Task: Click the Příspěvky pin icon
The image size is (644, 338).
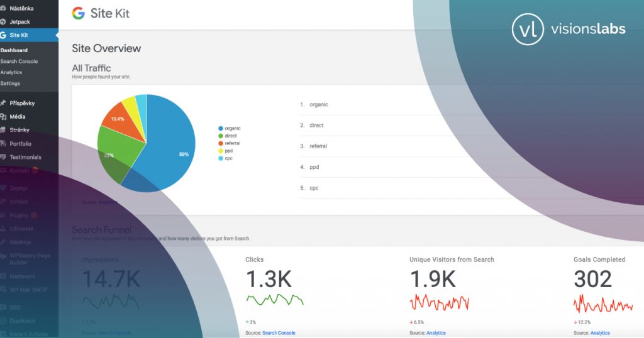Action: click(4, 102)
